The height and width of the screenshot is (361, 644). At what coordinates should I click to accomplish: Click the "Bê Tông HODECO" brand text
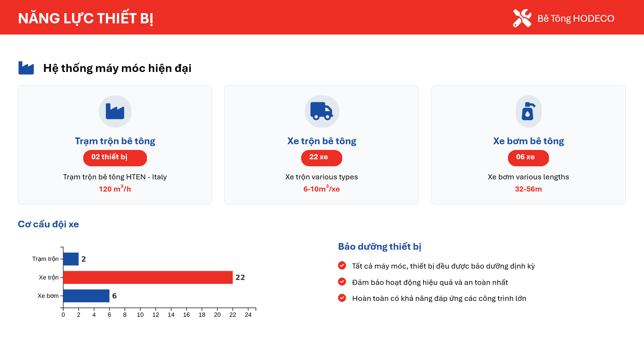pyautogui.click(x=576, y=19)
